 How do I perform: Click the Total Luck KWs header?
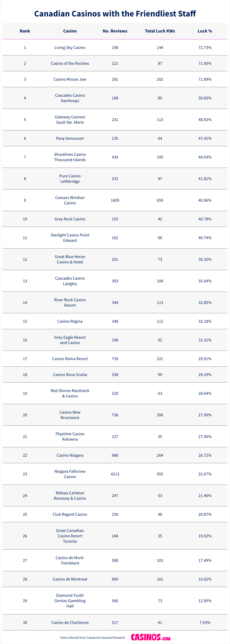[160, 31]
